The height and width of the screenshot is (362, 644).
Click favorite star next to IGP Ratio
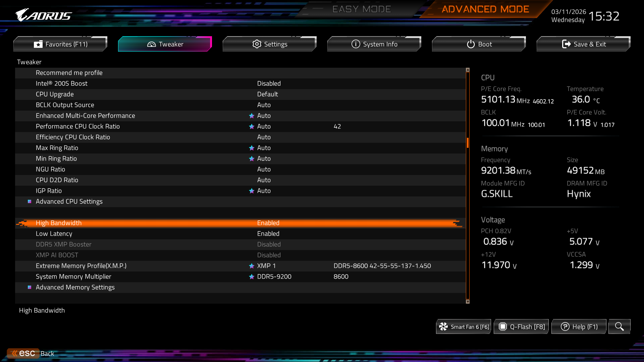point(252,191)
